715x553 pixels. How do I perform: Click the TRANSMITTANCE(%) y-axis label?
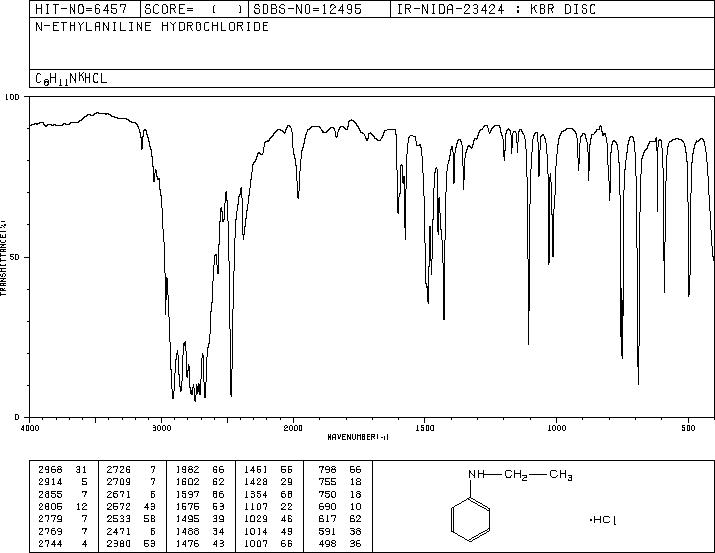3,257
